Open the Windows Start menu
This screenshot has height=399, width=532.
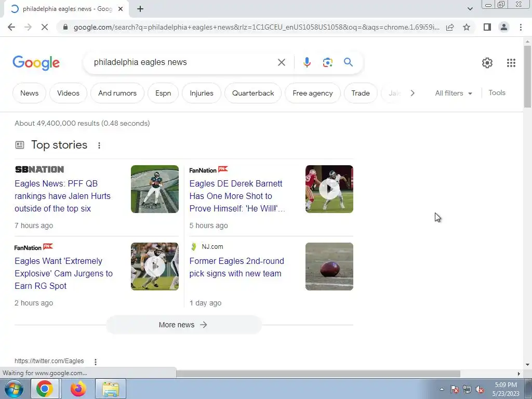click(x=14, y=389)
